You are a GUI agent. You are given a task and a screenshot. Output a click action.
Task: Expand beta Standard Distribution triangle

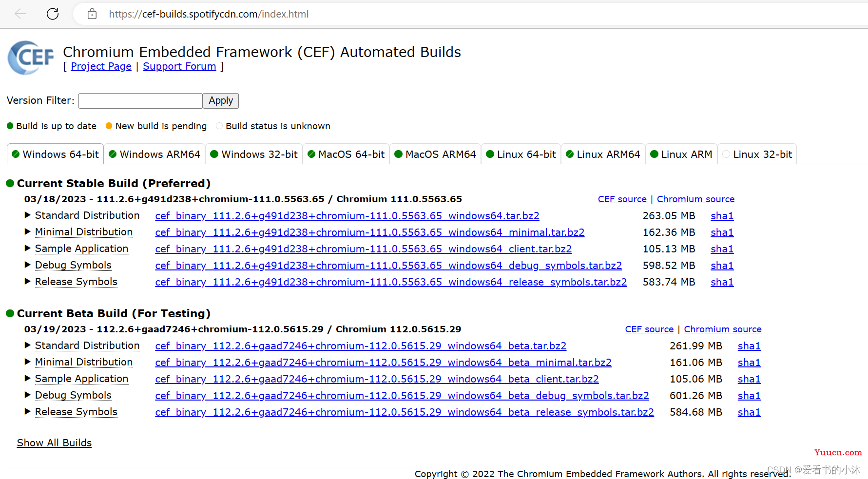pos(28,345)
